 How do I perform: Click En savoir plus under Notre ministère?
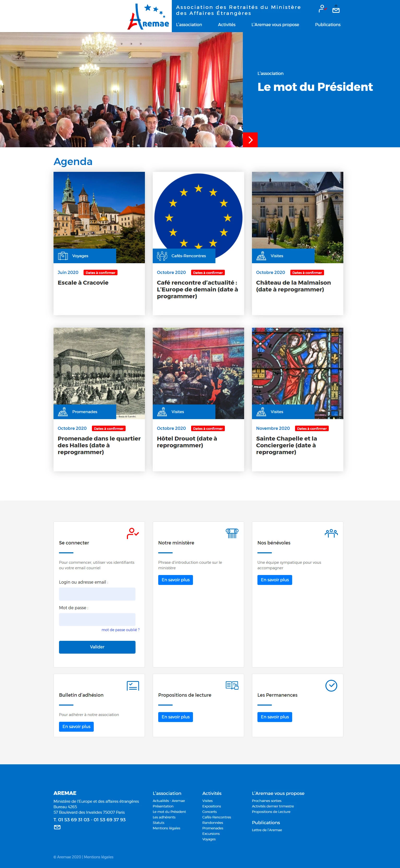(x=175, y=580)
